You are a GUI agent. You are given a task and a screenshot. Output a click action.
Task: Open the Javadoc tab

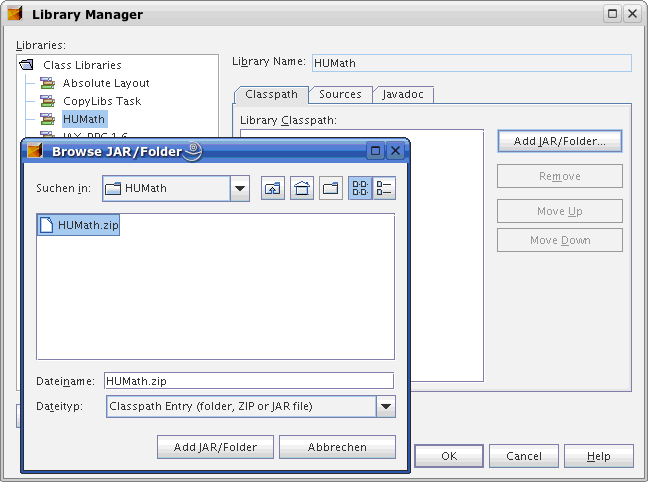[403, 95]
